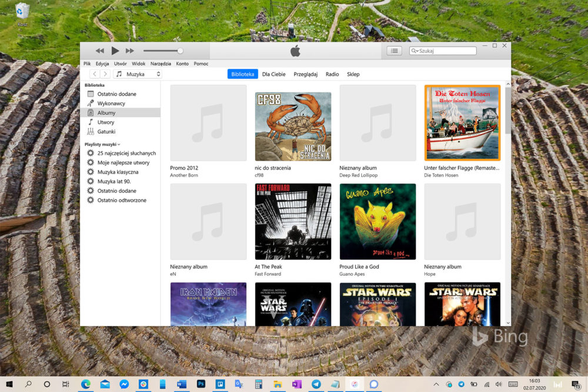Open the CF98 nic do stracenia album

[293, 127]
